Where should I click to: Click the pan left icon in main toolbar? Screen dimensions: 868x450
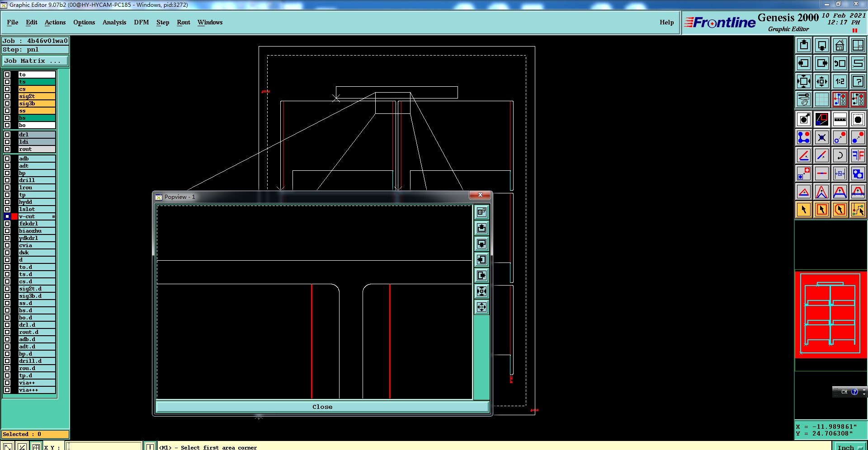804,63
